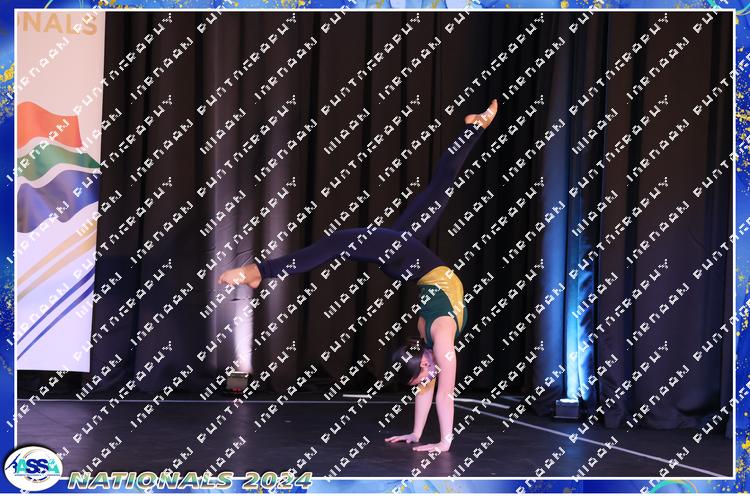Click the decorative blue border at top edge
The image size is (750, 500).
(x=375, y=5)
